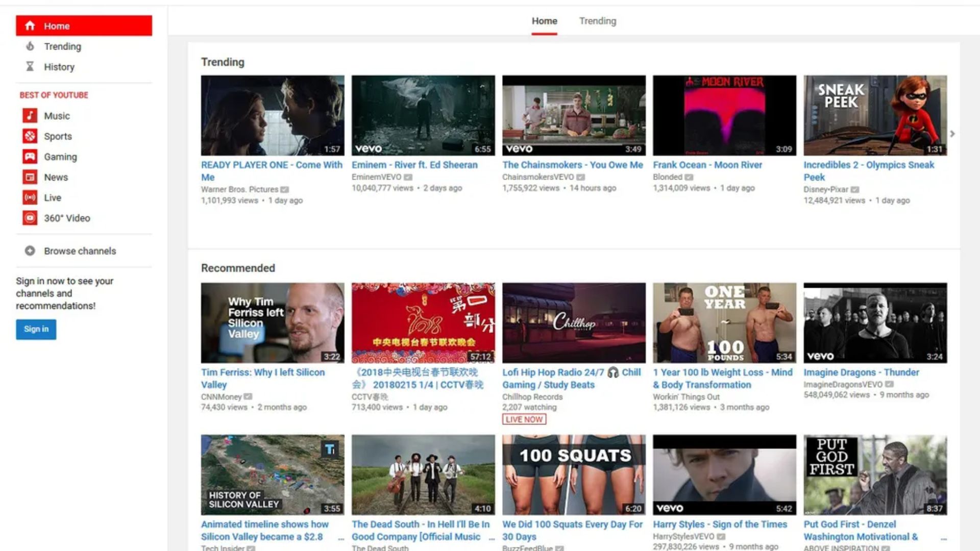Play the Ready Player One thumbnail
The width and height of the screenshot is (980, 551).
273,115
